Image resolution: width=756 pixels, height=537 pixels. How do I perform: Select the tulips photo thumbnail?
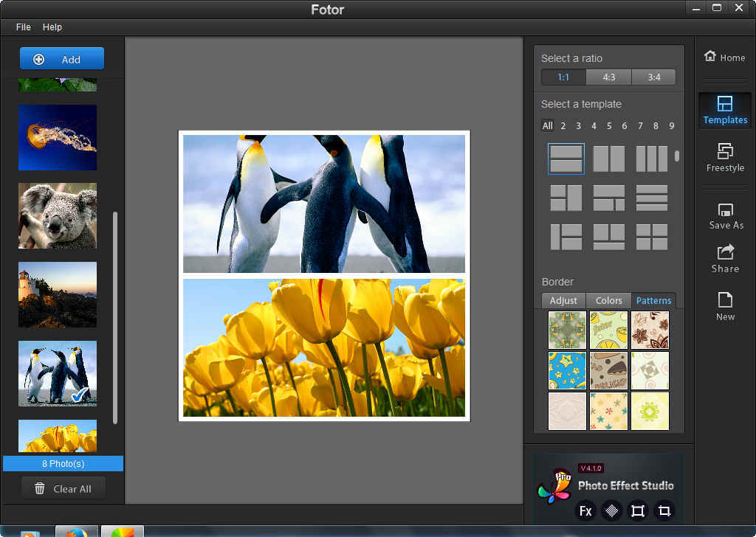coord(58,436)
